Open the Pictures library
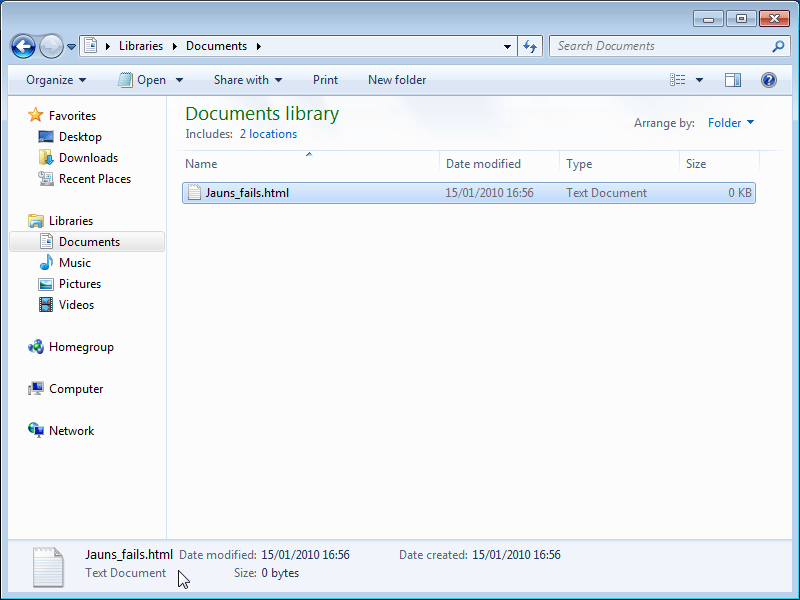 click(80, 284)
